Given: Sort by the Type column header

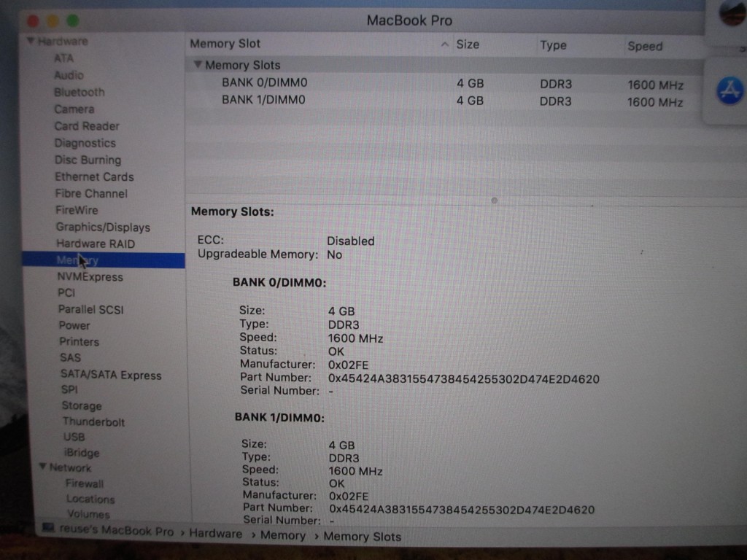Looking at the screenshot, I should coord(553,46).
